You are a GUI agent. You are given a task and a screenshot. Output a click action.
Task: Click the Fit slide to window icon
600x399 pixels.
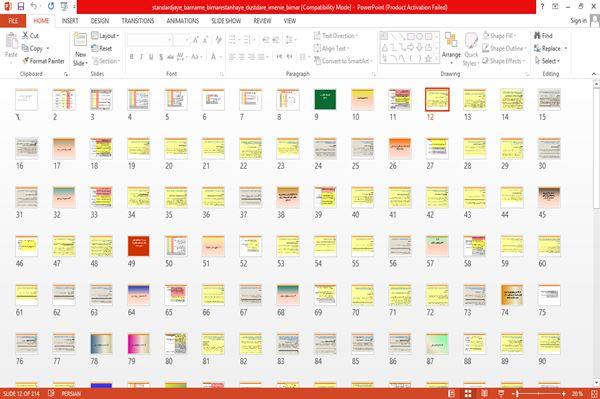click(x=594, y=393)
